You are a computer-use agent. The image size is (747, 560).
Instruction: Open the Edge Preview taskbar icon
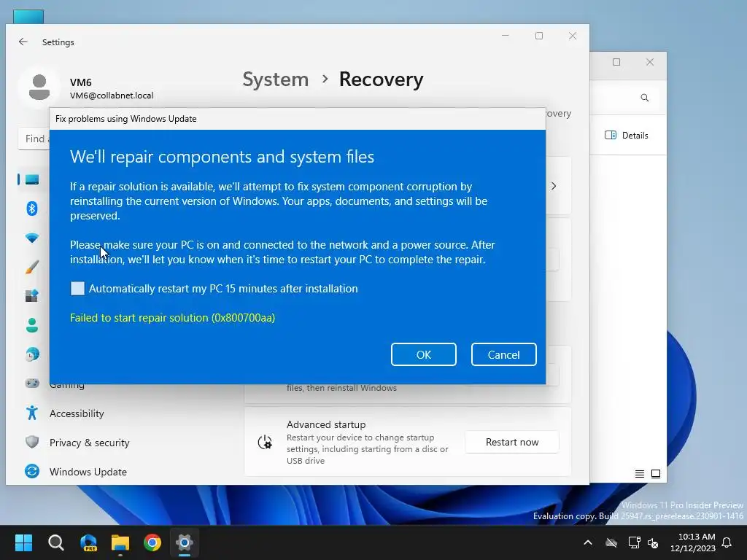(x=88, y=542)
